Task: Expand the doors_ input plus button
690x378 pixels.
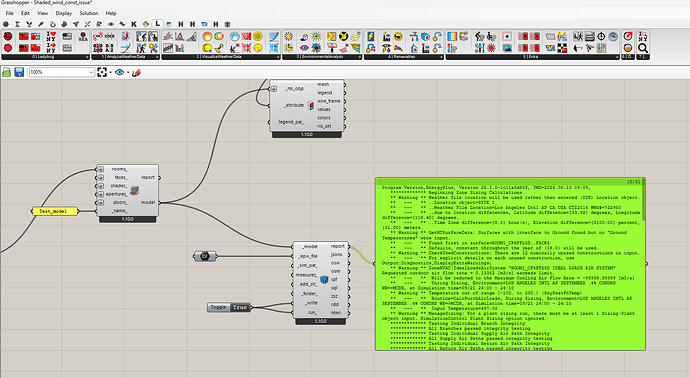Action: click(x=101, y=202)
